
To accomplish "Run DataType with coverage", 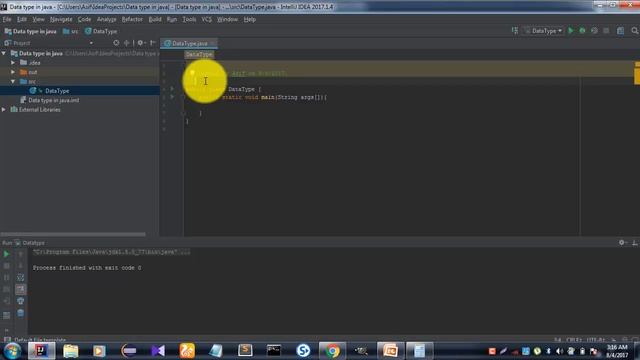I will (x=594, y=31).
